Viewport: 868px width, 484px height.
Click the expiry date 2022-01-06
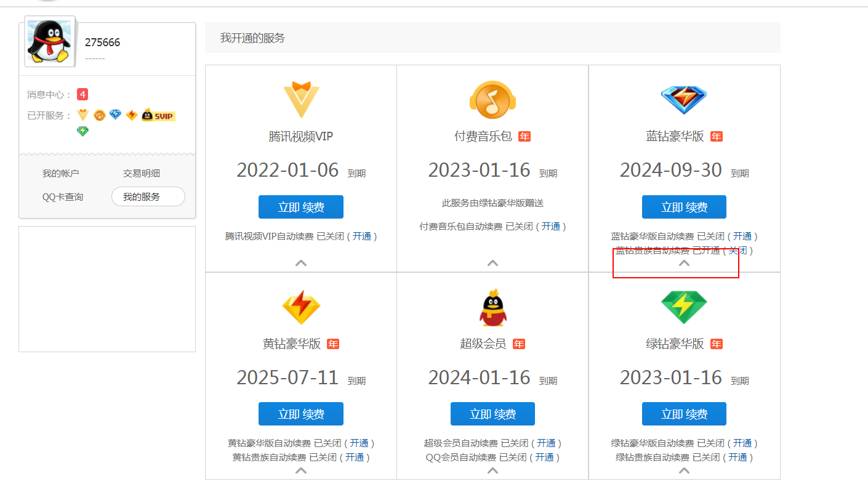click(287, 170)
